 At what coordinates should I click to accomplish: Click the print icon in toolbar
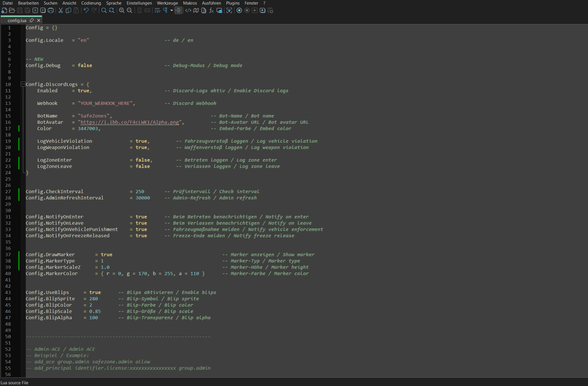(x=51, y=11)
